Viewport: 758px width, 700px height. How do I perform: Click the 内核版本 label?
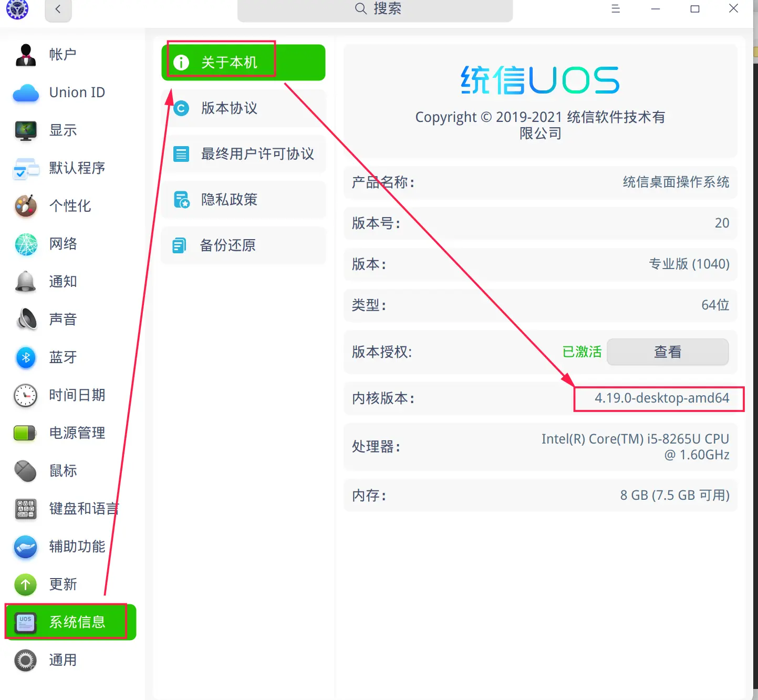point(383,398)
